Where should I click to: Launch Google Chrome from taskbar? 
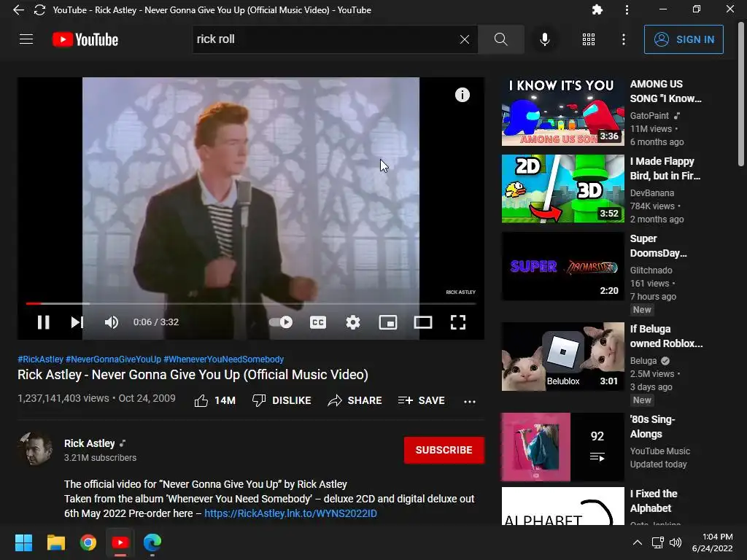pos(88,542)
